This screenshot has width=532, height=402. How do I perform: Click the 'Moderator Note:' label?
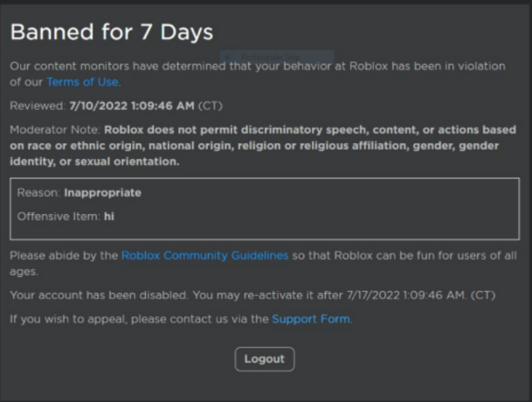coord(54,129)
